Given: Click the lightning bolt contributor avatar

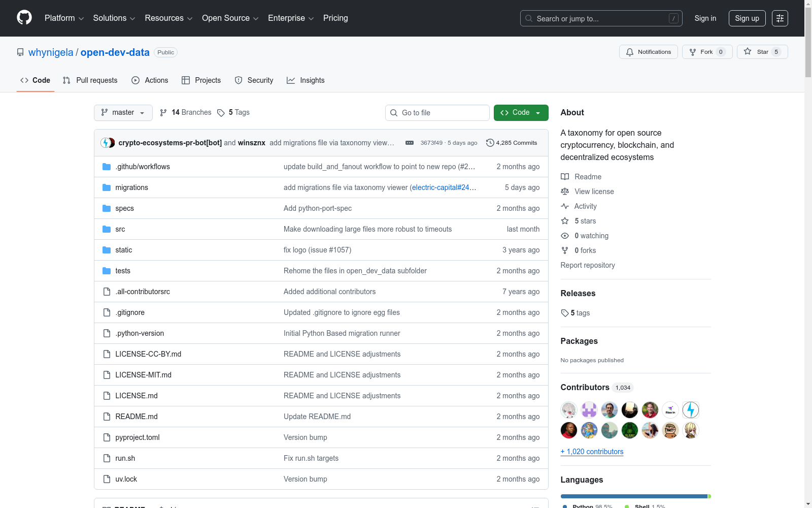Looking at the screenshot, I should pos(691,410).
